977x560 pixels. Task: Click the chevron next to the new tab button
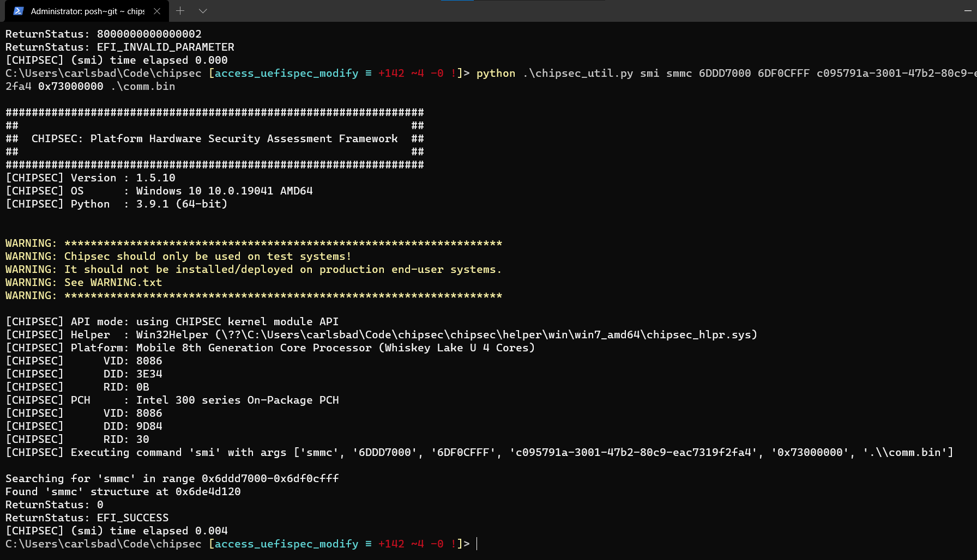[x=202, y=10]
